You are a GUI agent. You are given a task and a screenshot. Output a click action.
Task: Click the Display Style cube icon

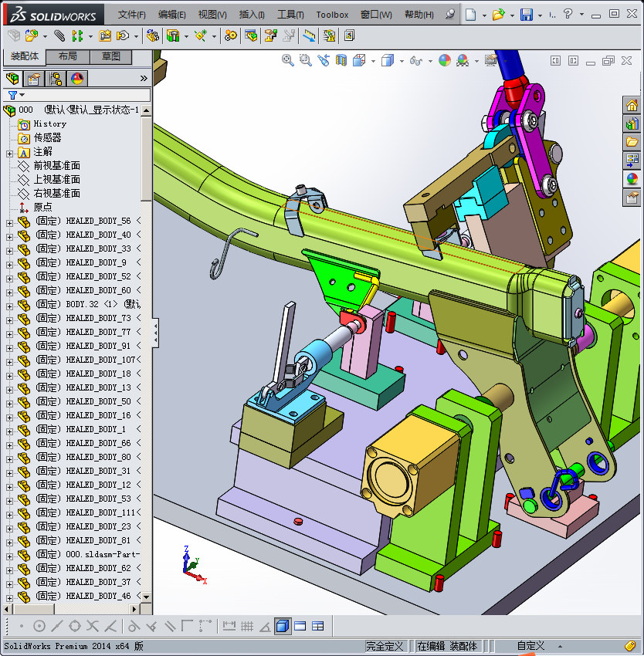coord(388,61)
